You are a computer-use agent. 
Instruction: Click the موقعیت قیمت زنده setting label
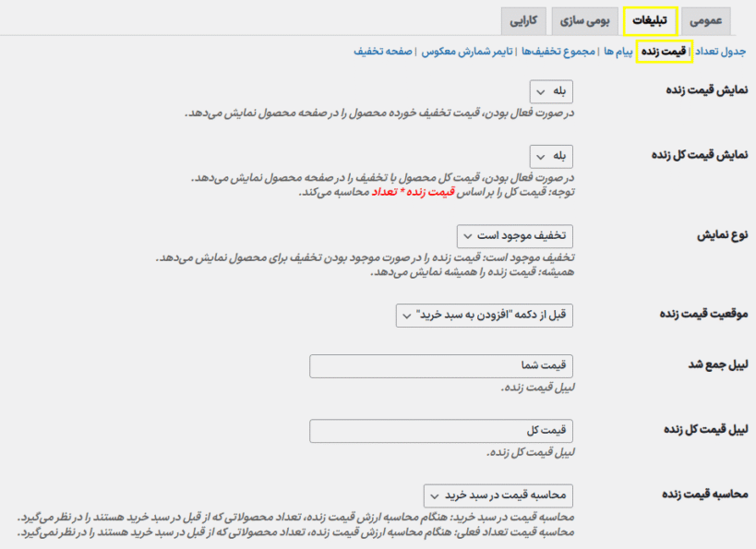pos(704,315)
